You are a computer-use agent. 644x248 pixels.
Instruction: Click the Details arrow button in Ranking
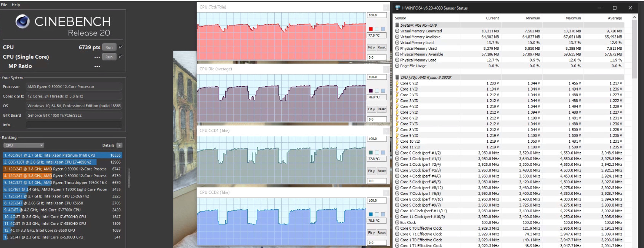coord(119,145)
